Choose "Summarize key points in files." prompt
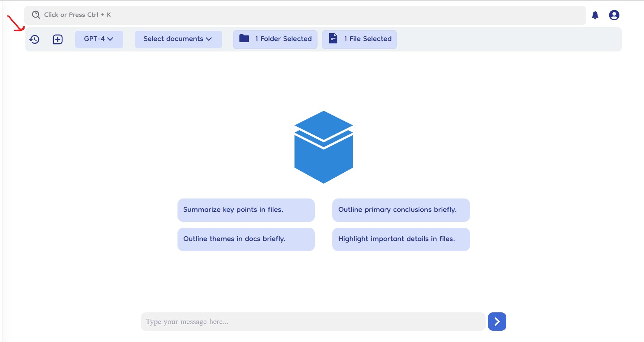 pyautogui.click(x=246, y=210)
